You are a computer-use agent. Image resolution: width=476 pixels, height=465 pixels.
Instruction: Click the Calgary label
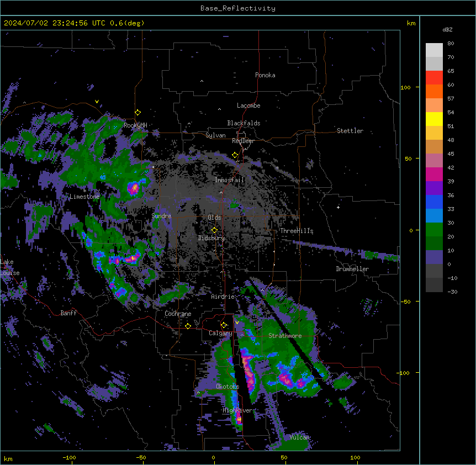click(220, 333)
